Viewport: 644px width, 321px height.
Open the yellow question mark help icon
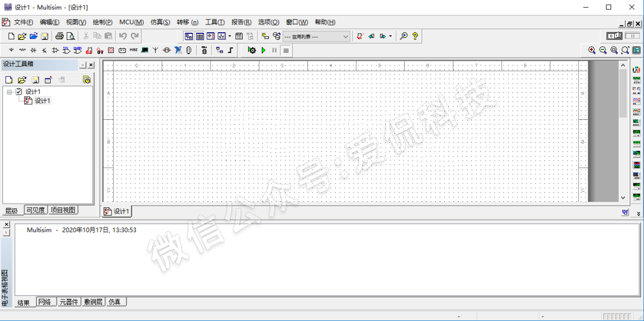415,36
